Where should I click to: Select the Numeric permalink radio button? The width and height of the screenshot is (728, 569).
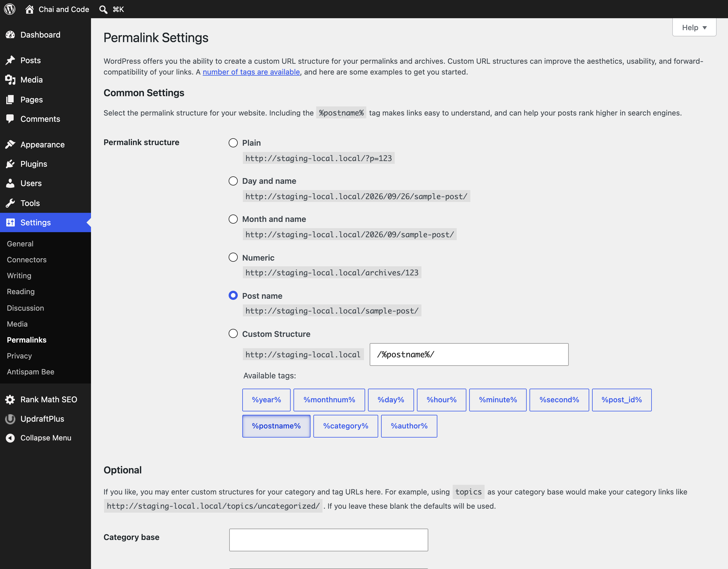(x=233, y=257)
